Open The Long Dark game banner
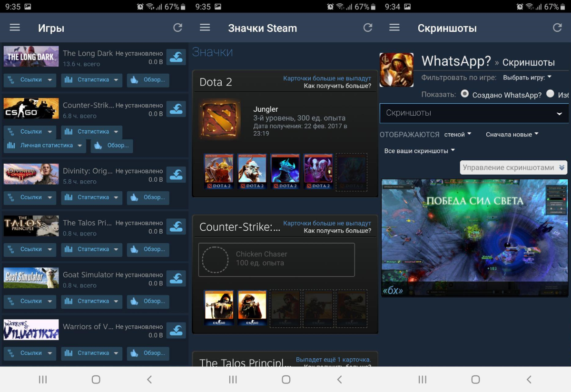571x392 pixels. (x=31, y=57)
